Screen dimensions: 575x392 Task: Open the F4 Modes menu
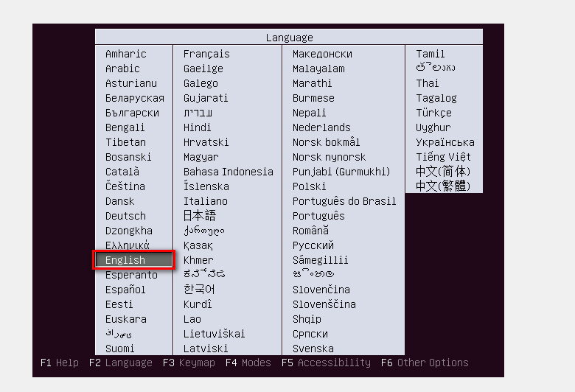pos(248,363)
